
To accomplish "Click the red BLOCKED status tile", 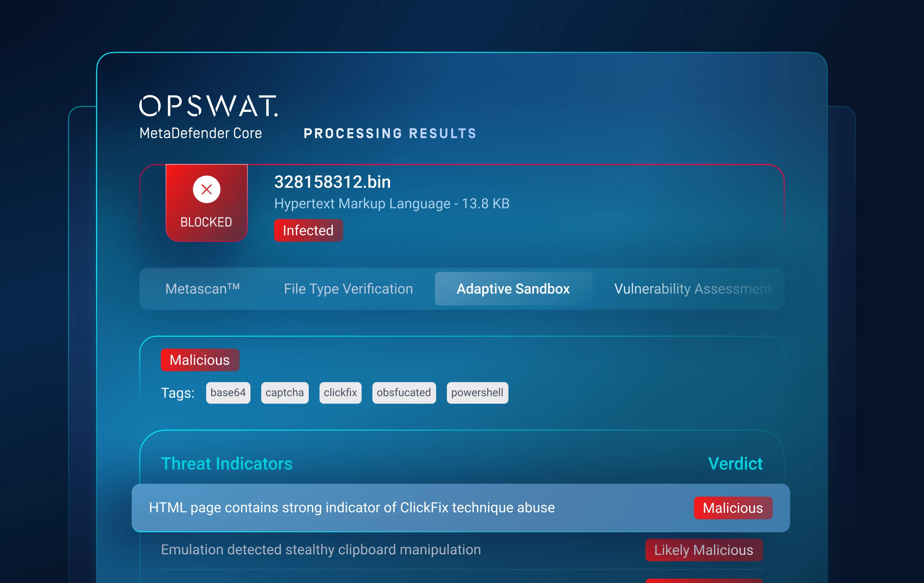I will (x=207, y=221).
